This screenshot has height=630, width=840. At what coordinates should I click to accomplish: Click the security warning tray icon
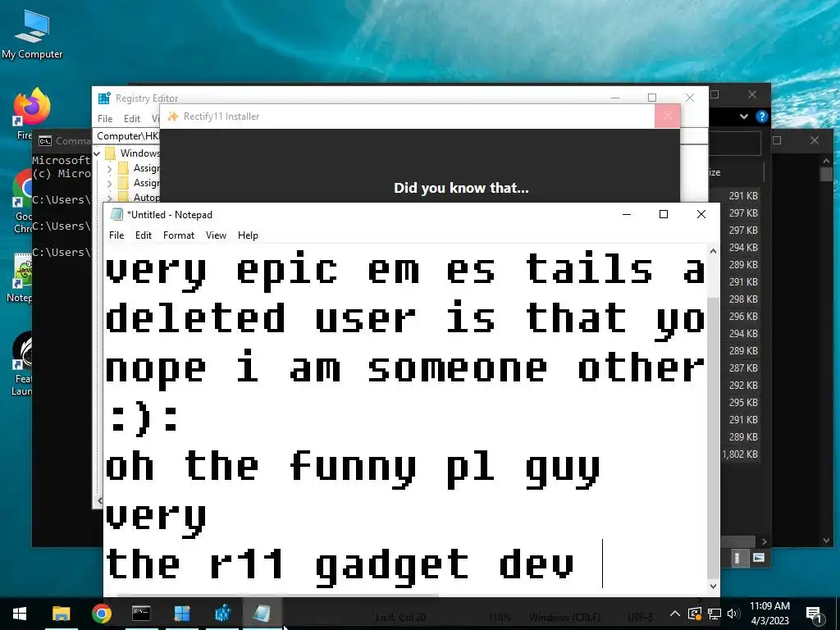click(x=694, y=614)
